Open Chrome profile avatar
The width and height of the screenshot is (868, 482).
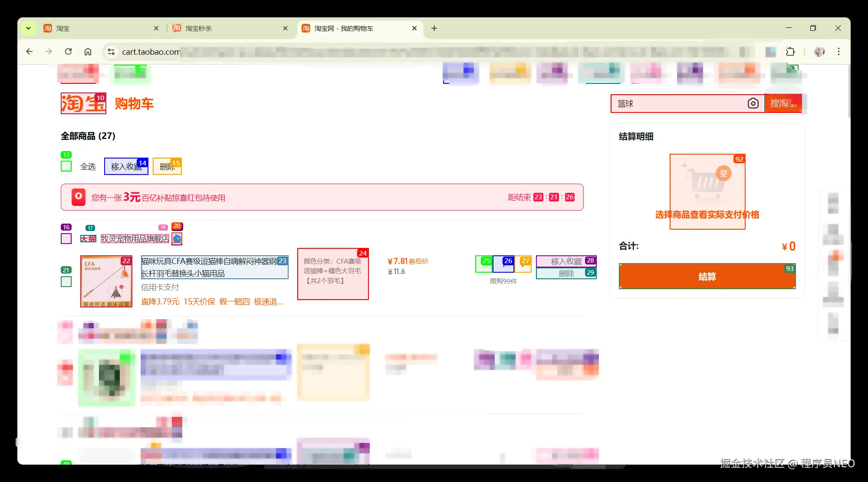[819, 52]
